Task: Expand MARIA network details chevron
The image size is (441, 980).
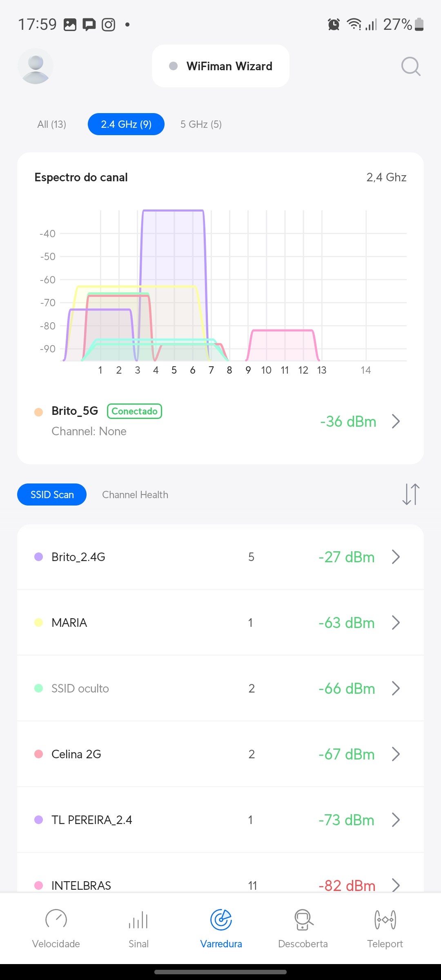Action: point(395,623)
